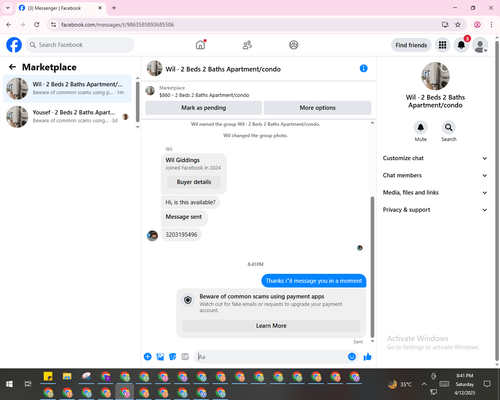Open the taskbar clock and date
The width and height of the screenshot is (500, 400).
tap(465, 384)
